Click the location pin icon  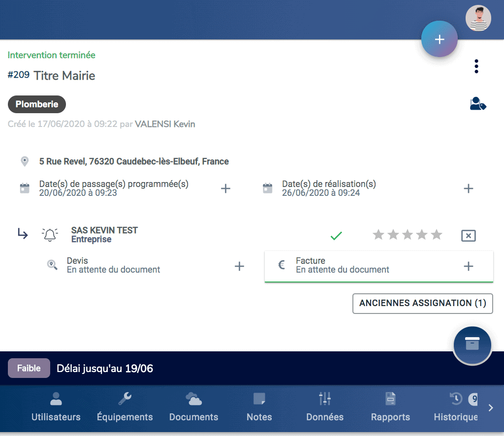click(25, 161)
